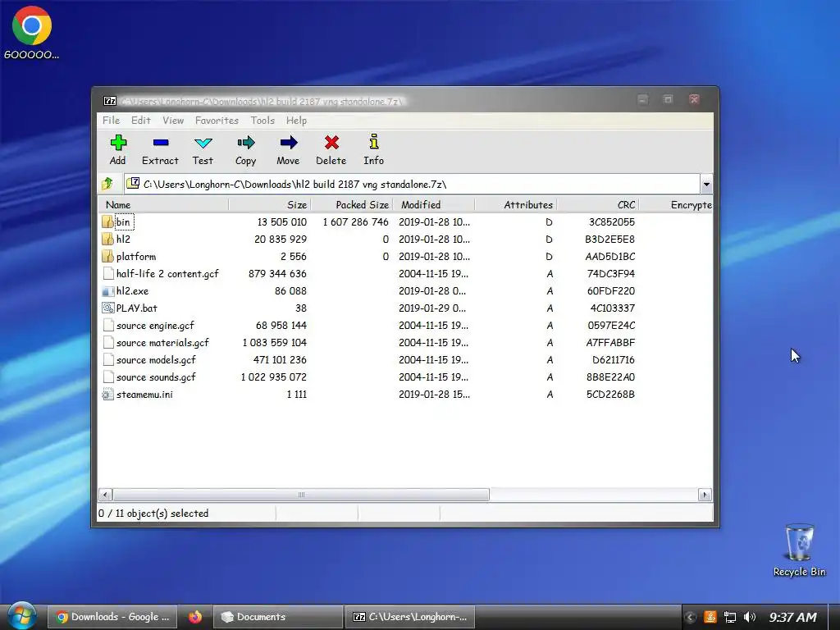Open the Favorites menu
840x630 pixels.
217,121
